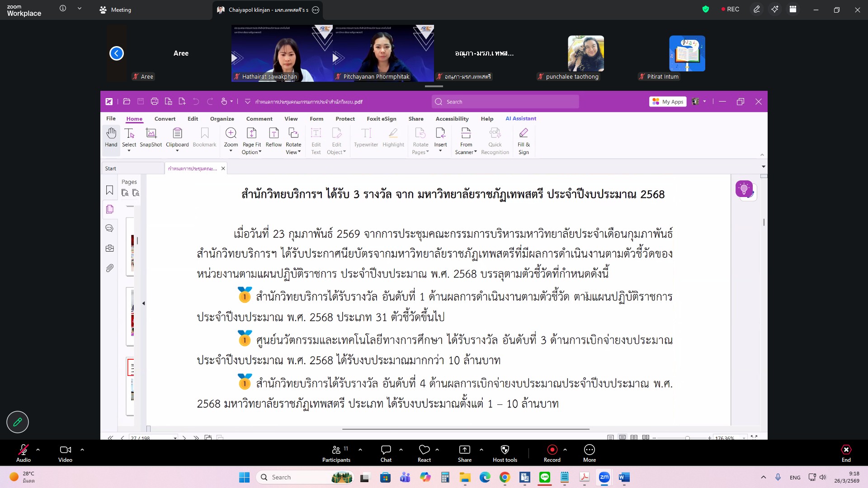868x488 pixels.
Task: Click the AI assistant lightbulb icon
Action: coord(744,189)
